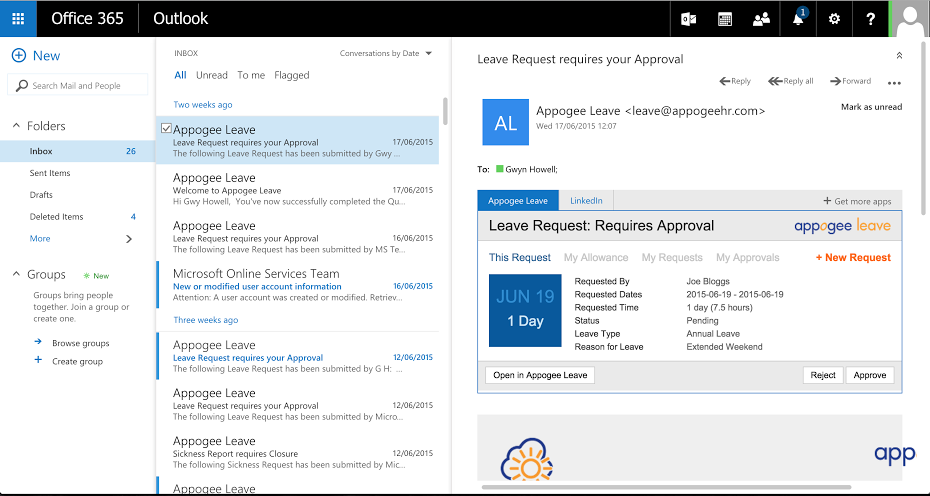Filter messages by Unread
This screenshot has height=496, width=930.
point(212,75)
